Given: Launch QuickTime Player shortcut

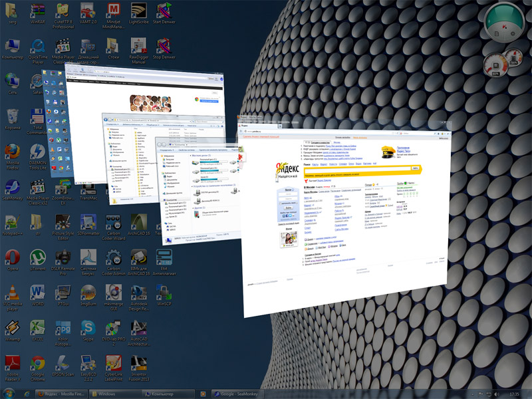Looking at the screenshot, I should tap(38, 51).
